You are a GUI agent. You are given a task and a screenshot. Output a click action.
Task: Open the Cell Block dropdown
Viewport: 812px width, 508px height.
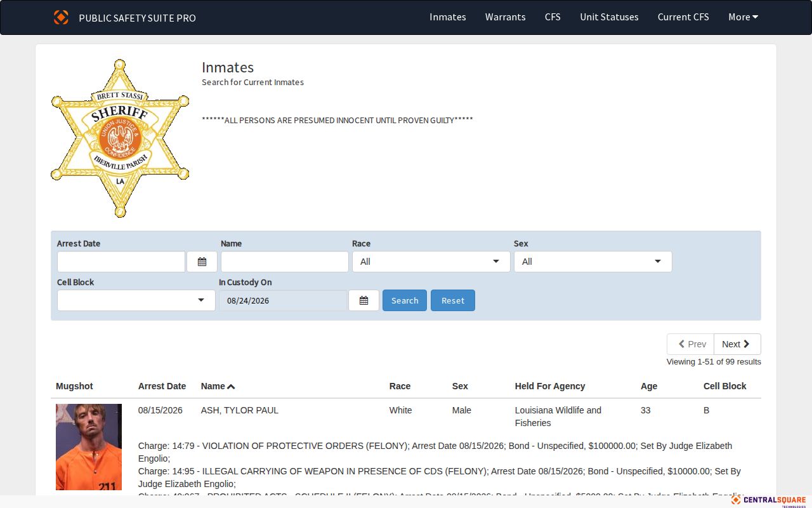click(x=136, y=300)
